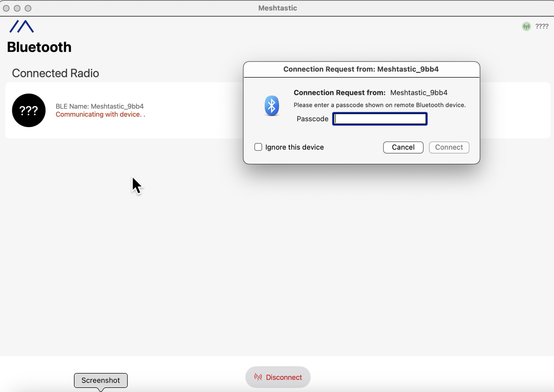Maximize the Meshtastic window
The image size is (554, 392).
(x=28, y=8)
